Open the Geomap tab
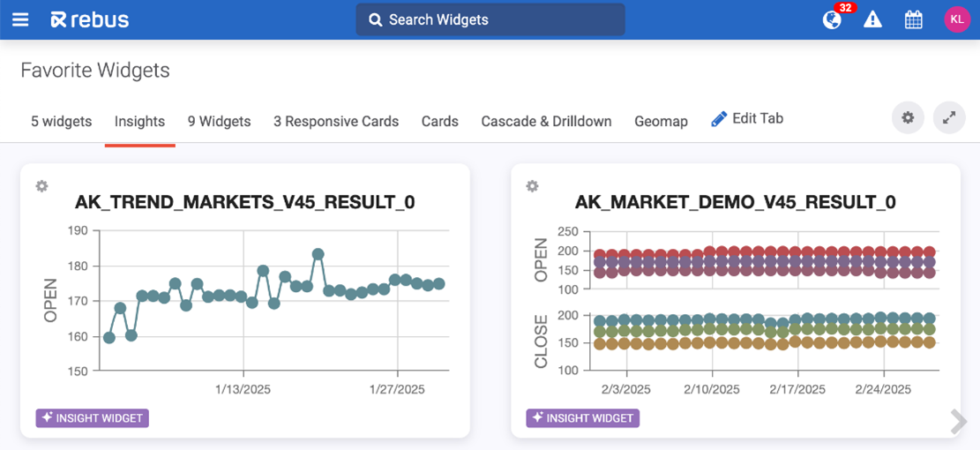The width and height of the screenshot is (980, 450). [x=661, y=122]
